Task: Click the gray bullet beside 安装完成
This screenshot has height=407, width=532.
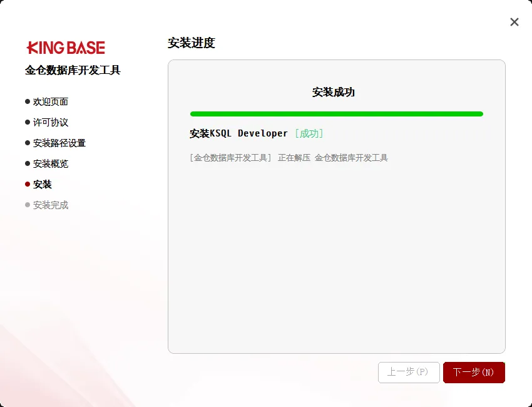Action: pyautogui.click(x=26, y=205)
